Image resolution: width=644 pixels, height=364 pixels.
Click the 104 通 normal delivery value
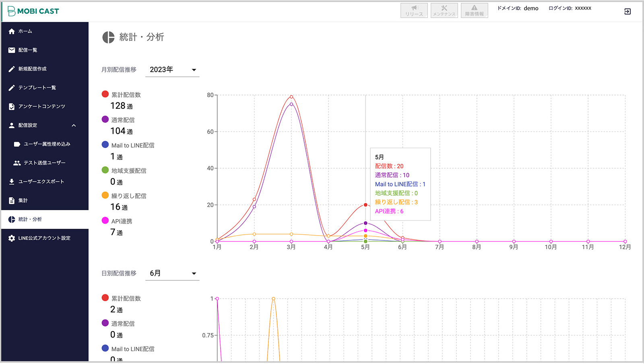[122, 131]
